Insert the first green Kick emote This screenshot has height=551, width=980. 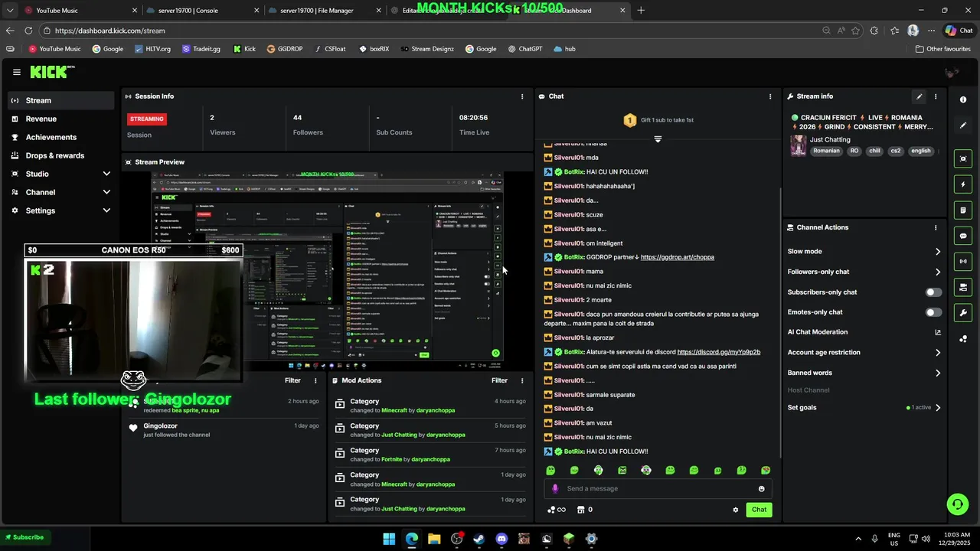(x=550, y=471)
